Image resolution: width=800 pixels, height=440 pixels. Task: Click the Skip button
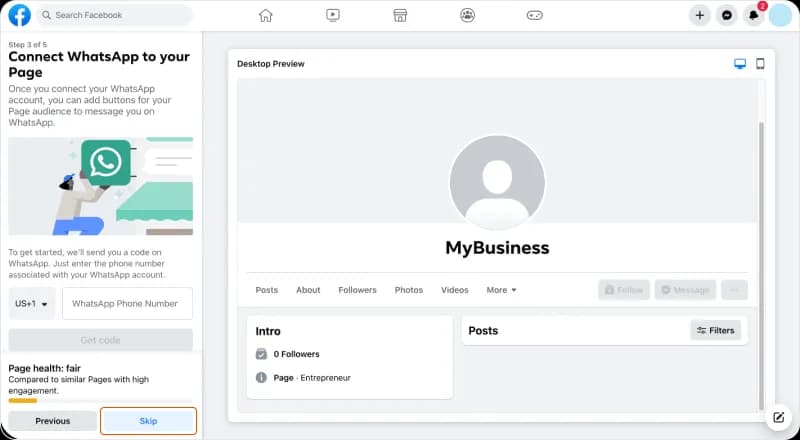(x=148, y=421)
